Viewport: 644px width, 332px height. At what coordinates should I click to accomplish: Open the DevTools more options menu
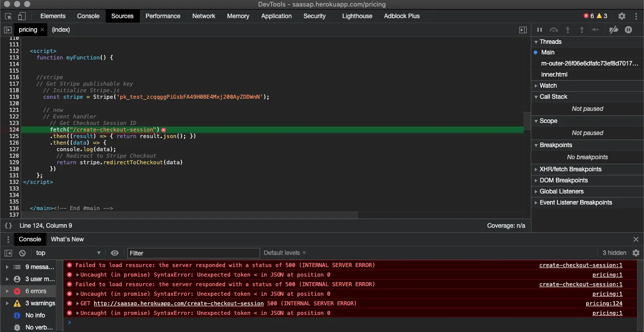click(635, 16)
